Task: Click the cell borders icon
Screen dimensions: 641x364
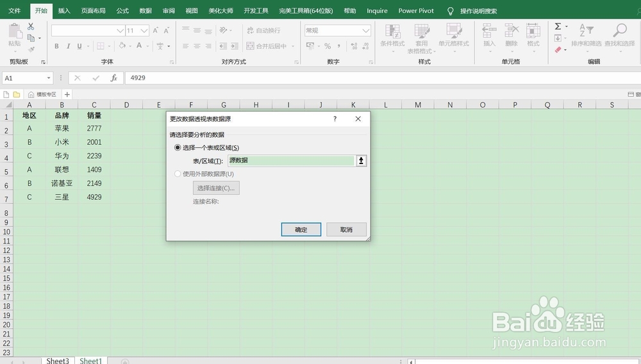Action: pyautogui.click(x=101, y=46)
